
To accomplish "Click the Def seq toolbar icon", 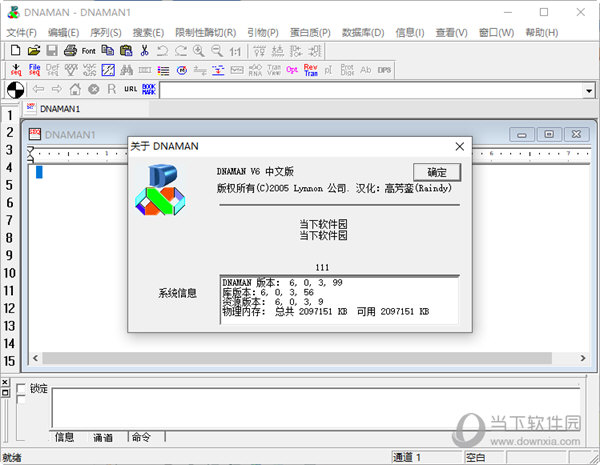I will pos(52,70).
